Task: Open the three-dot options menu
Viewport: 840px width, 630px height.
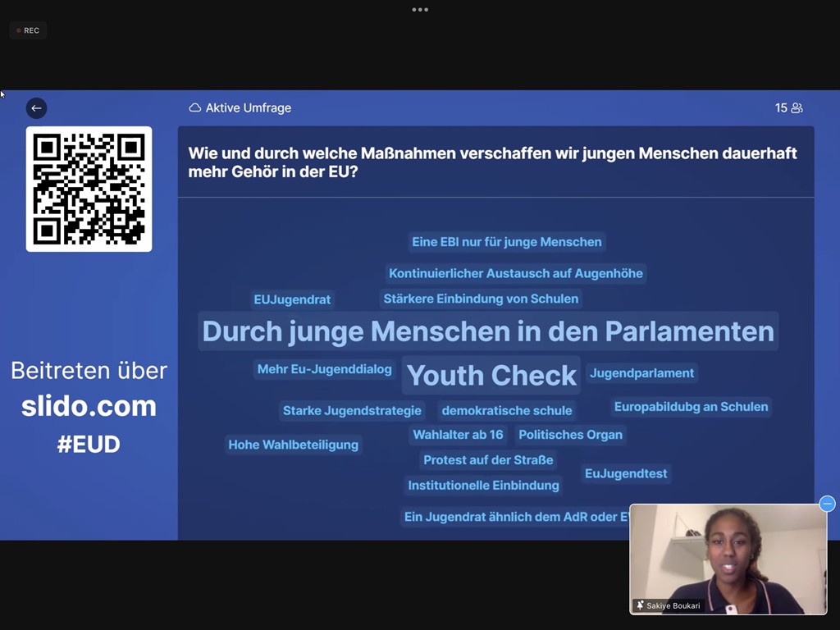Action: point(420,10)
